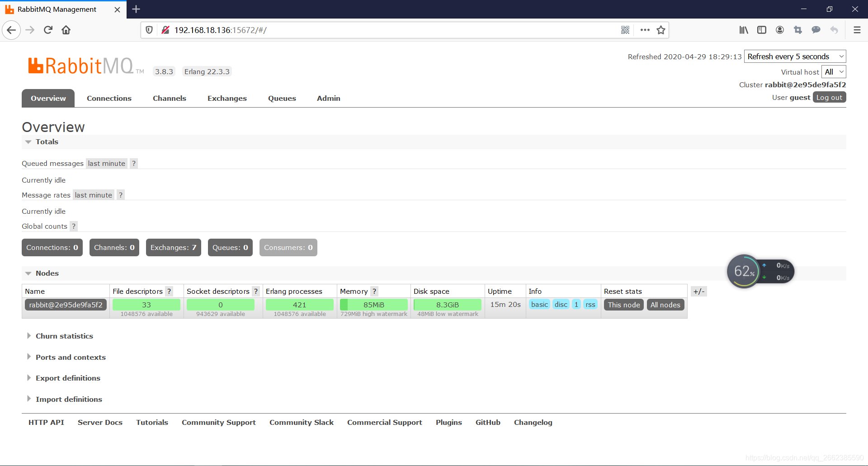Open node rabbit@2e95de9fa5f2 details
Screen dimensions: 868x466
[x=66, y=305]
